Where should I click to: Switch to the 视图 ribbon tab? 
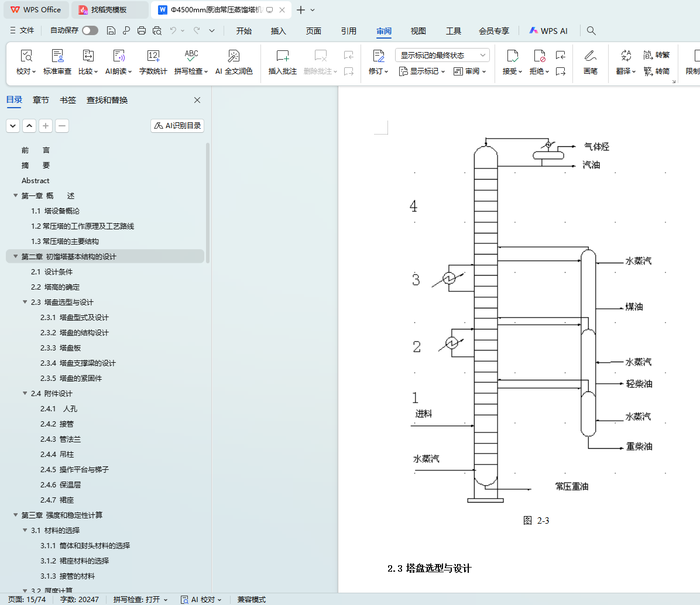pos(418,31)
